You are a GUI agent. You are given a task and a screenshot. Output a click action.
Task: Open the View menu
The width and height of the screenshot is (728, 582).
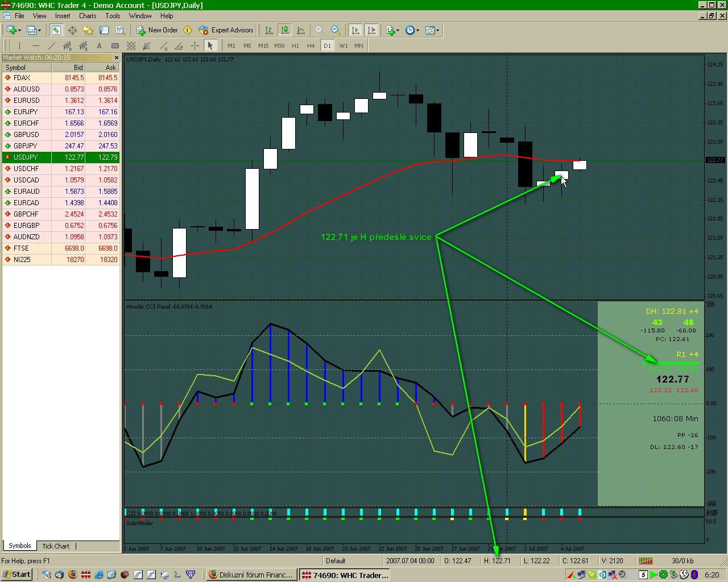coord(40,16)
